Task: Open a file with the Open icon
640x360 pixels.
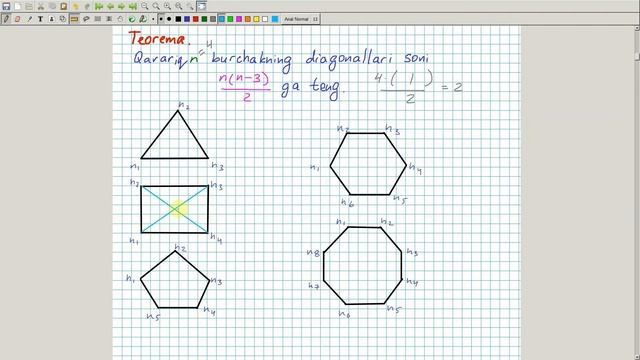Action: click(x=29, y=7)
